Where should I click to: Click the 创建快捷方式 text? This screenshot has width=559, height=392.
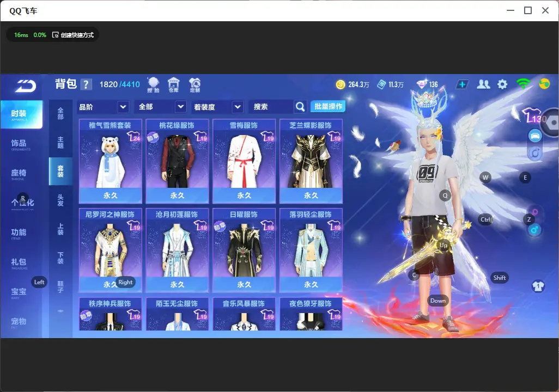coord(77,35)
